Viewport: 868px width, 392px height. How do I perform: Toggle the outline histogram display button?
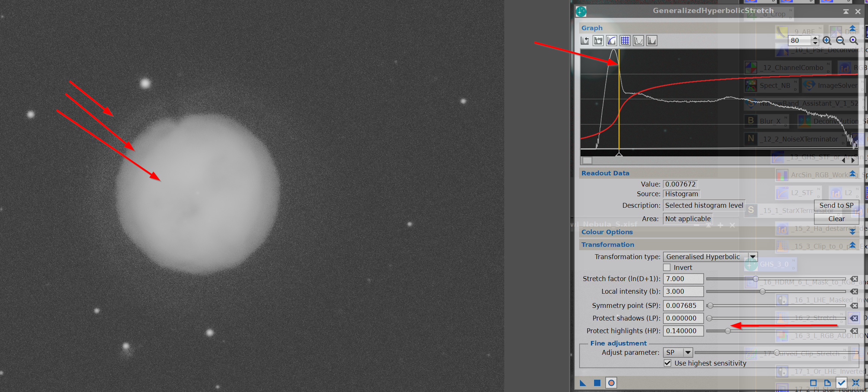point(638,41)
